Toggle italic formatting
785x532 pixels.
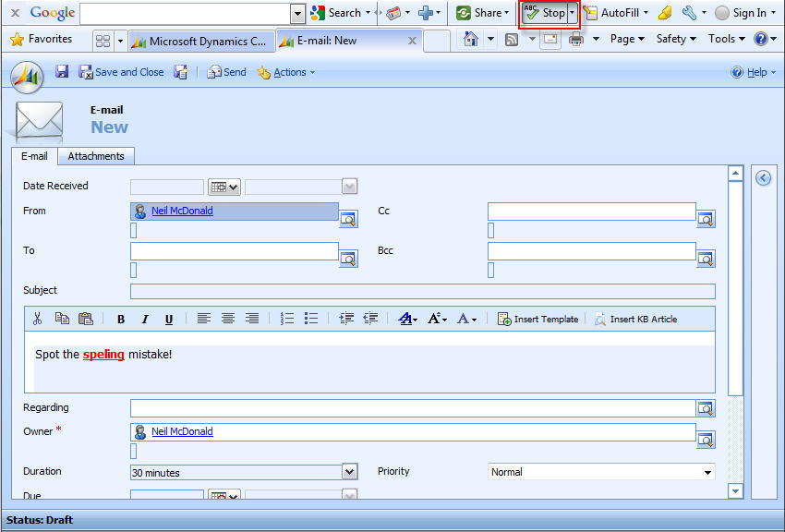145,320
